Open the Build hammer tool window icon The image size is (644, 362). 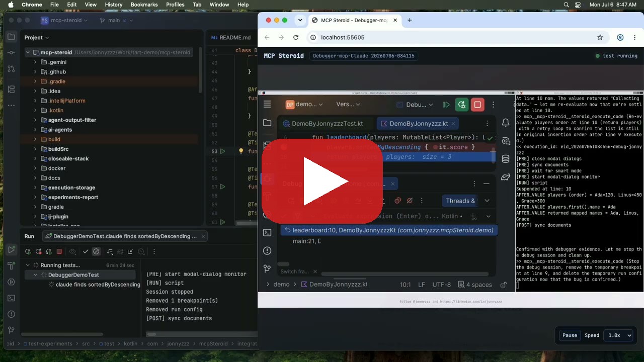11,265
